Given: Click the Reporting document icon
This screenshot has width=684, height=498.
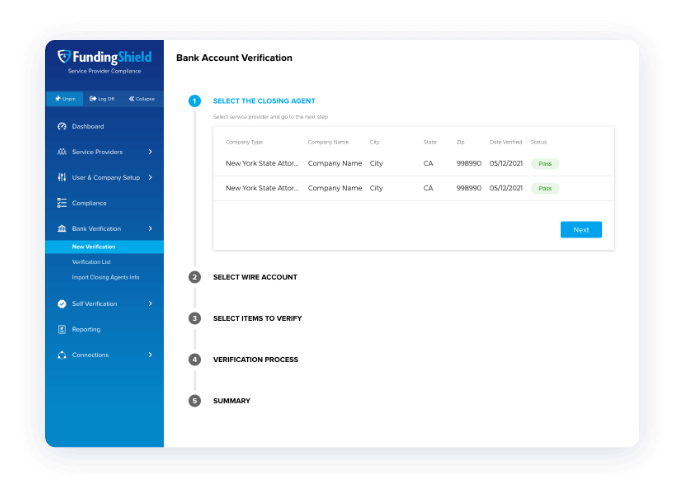Looking at the screenshot, I should (62, 329).
